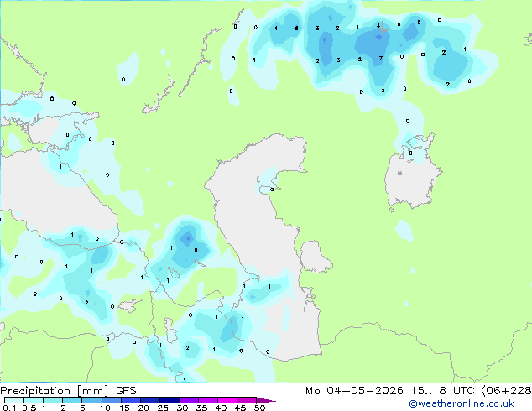Select the 35–40 mm legend color swatch

coord(207,400)
